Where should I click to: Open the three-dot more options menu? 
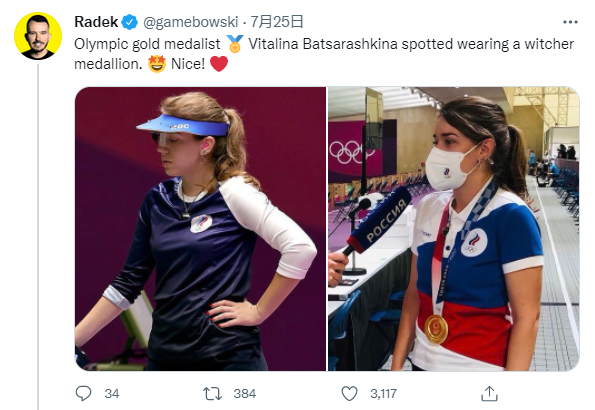570,22
